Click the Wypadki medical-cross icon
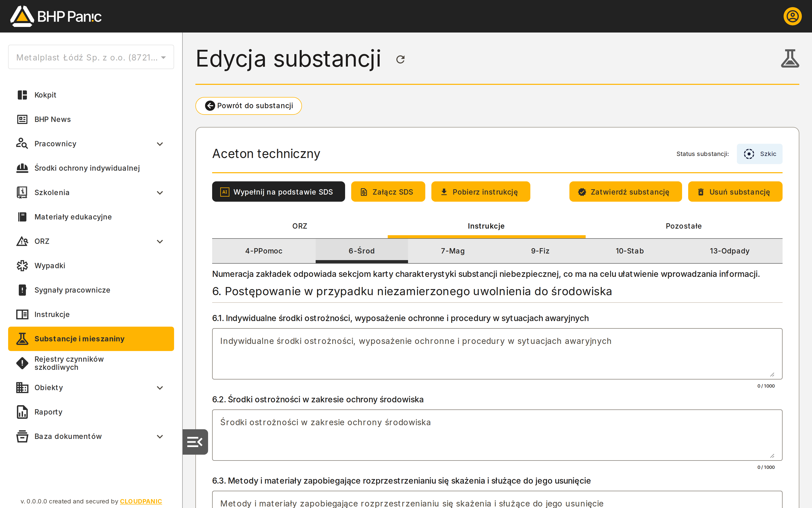 click(22, 266)
